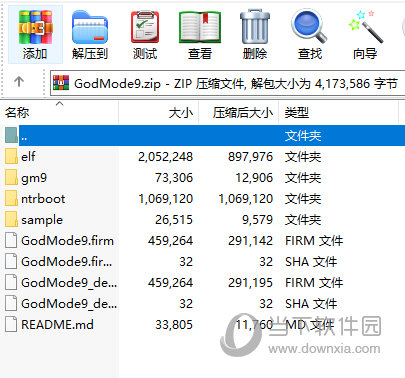Viewport: 405px width, 378px height.
Task: Click the '文件夹' type of ntrboot
Action: (303, 198)
